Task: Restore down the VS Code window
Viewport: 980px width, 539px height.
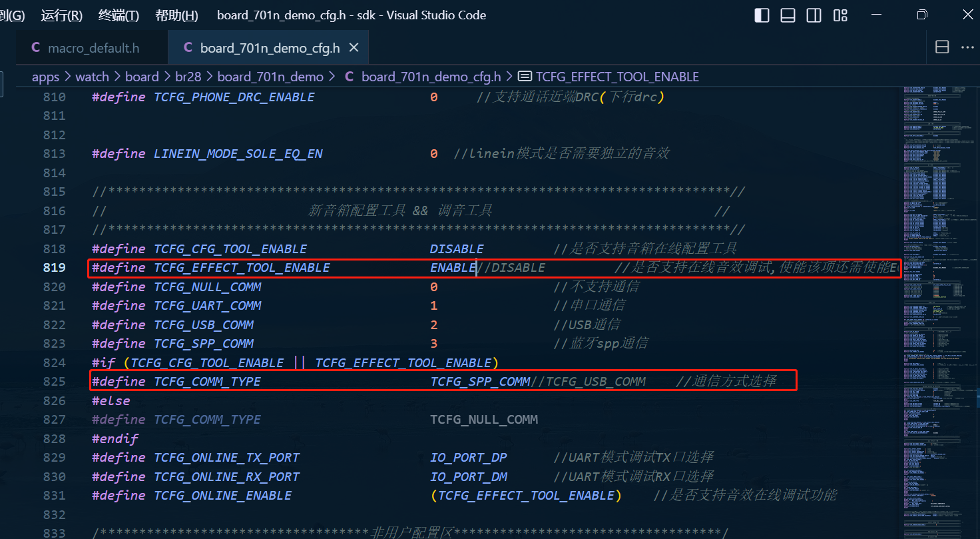Action: click(x=922, y=15)
